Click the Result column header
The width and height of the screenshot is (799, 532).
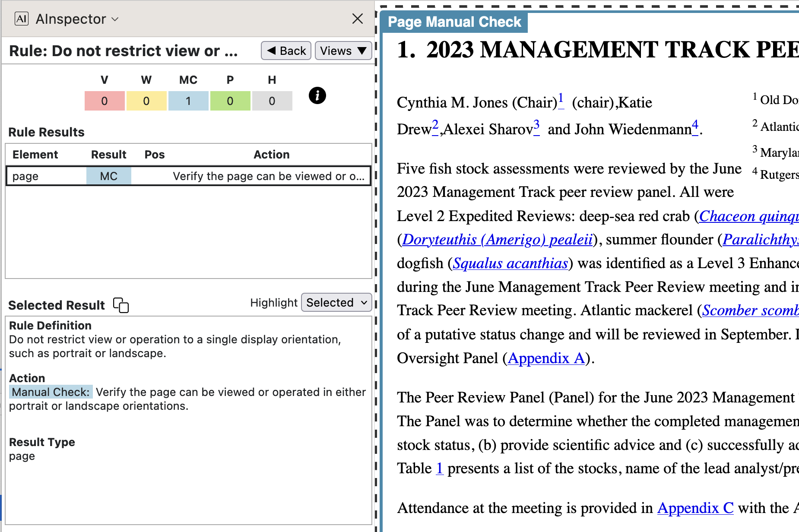click(x=108, y=155)
